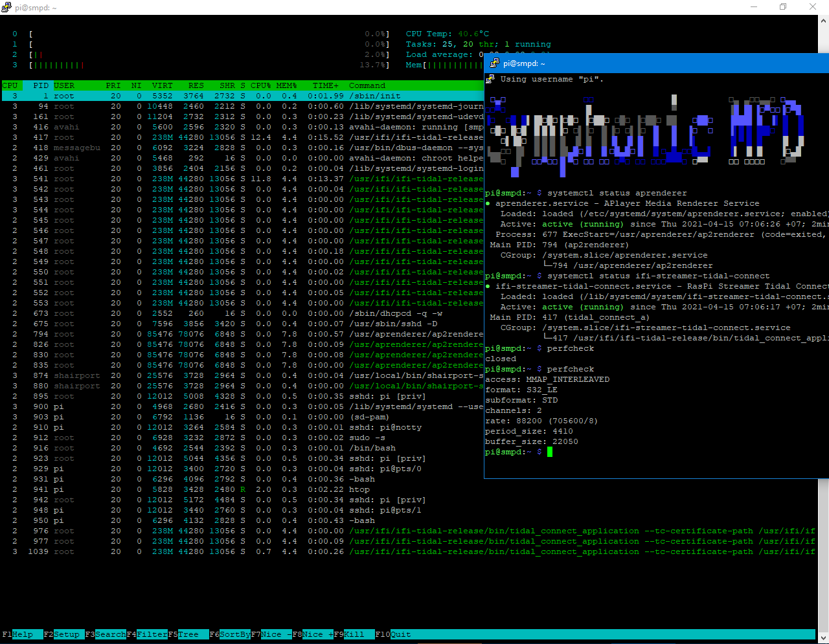Select the /sbin/dhcpcd -q -w row
Viewport: 829px width, 644px height.
point(243,313)
